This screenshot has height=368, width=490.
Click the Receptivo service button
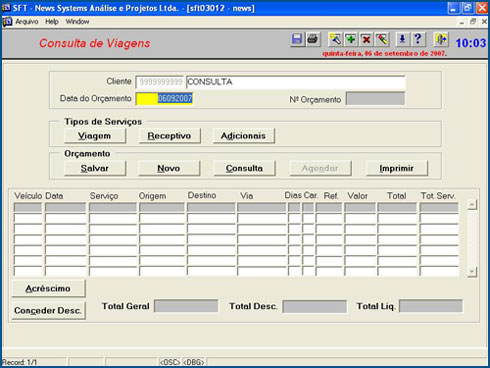169,136
